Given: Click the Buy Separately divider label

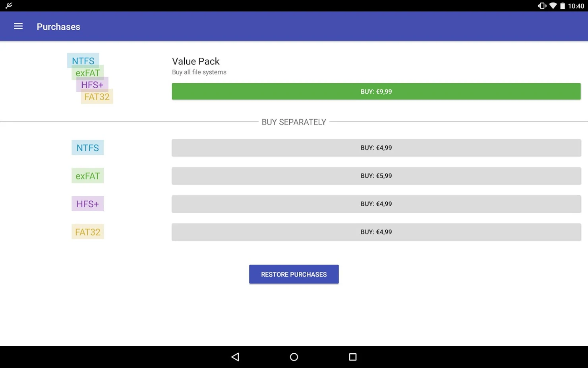Looking at the screenshot, I should tap(294, 122).
